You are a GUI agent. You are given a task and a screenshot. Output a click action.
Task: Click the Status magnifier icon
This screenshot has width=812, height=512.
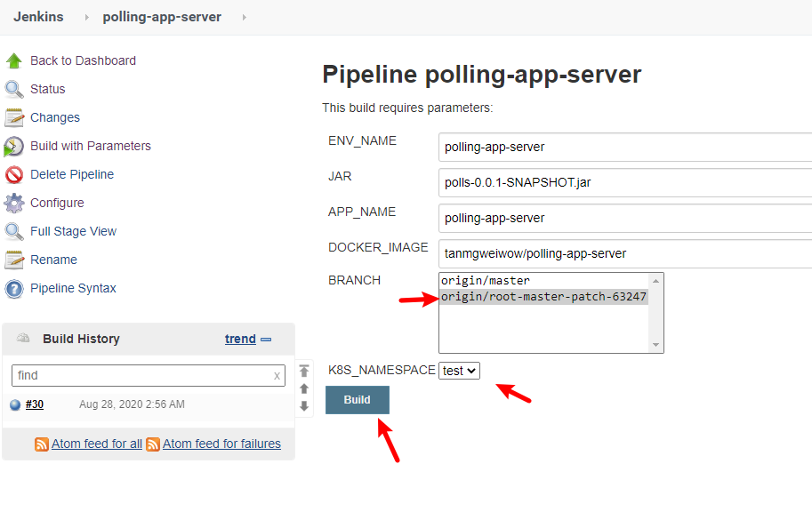pyautogui.click(x=14, y=90)
